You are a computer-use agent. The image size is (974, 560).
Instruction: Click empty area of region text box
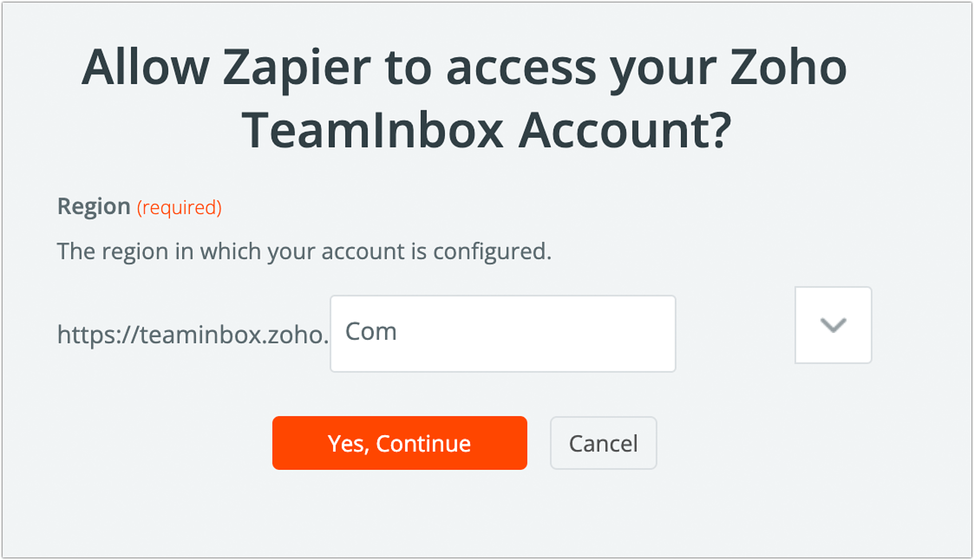[x=536, y=334]
